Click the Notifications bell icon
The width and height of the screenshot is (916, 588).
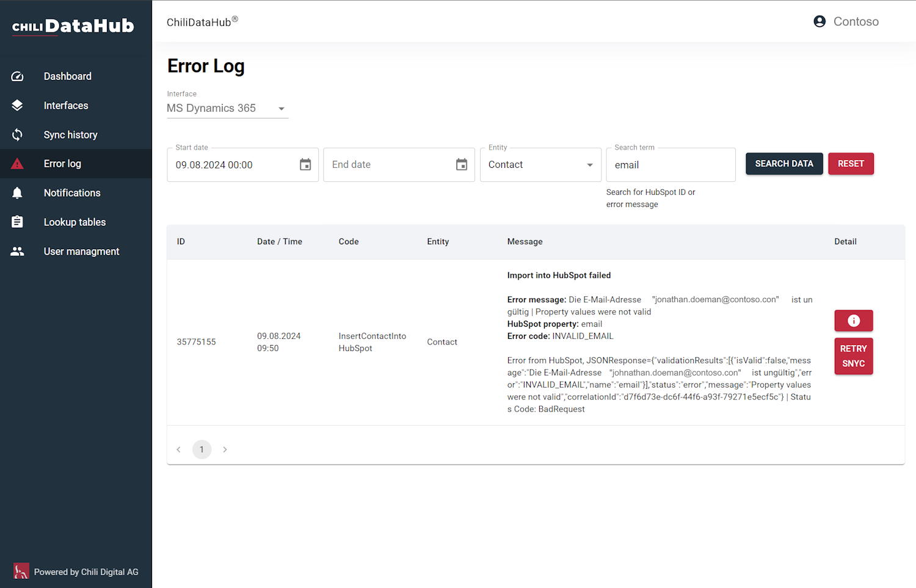pos(17,193)
